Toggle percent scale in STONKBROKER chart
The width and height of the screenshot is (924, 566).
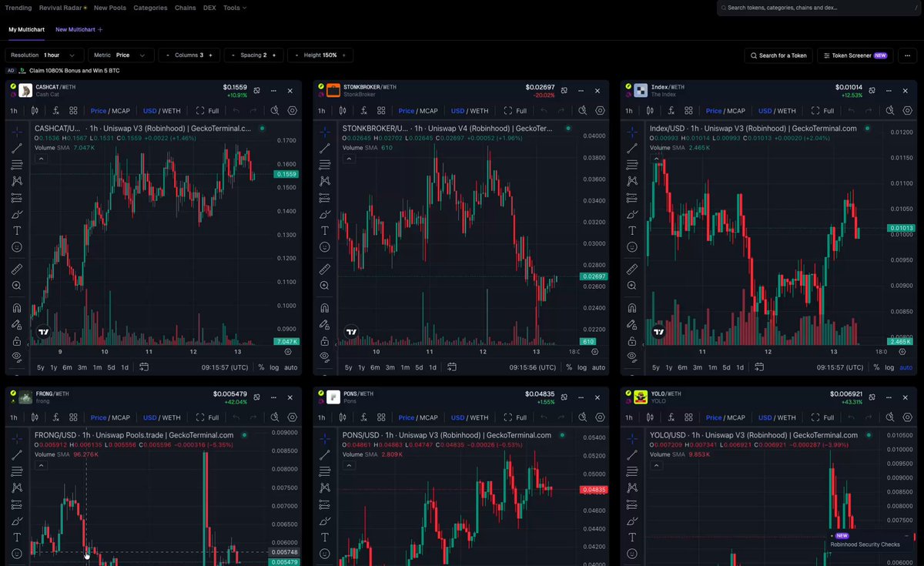pyautogui.click(x=569, y=367)
